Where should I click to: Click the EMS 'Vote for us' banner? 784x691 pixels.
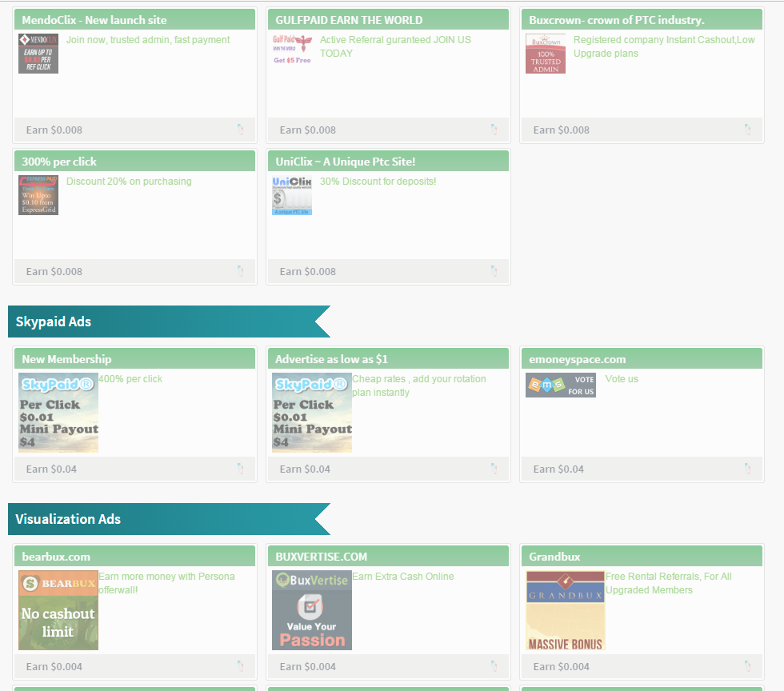[x=561, y=385]
